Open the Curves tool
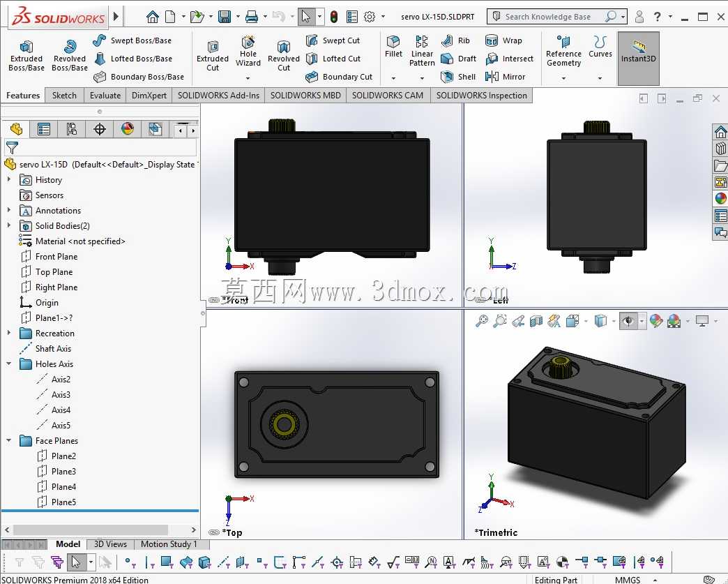The height and width of the screenshot is (584, 728). pos(600,47)
